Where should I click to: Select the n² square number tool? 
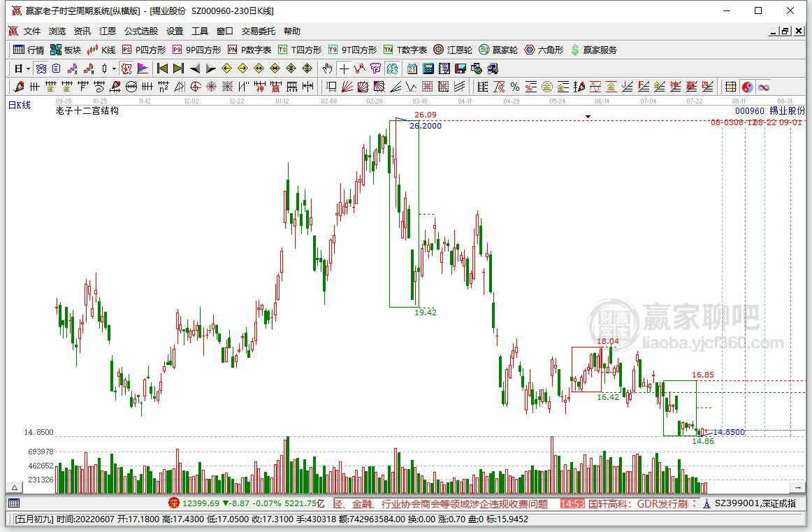[x=163, y=87]
